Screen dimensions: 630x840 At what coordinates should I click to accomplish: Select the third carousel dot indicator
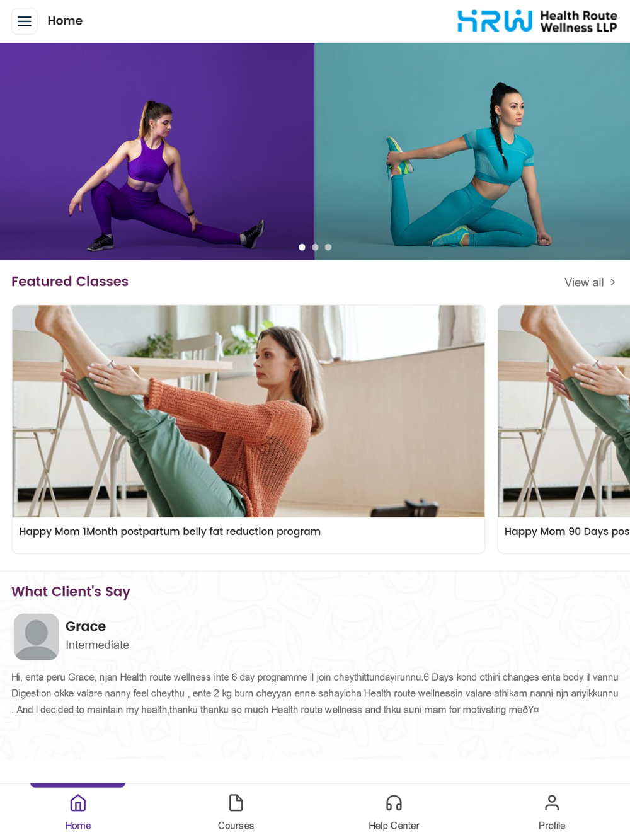328,247
